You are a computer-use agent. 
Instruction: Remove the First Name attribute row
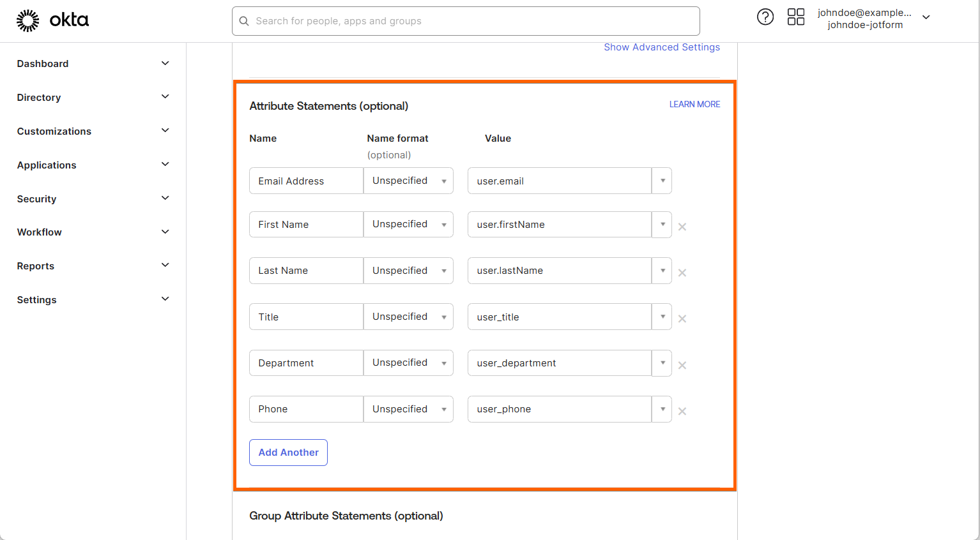click(x=682, y=227)
